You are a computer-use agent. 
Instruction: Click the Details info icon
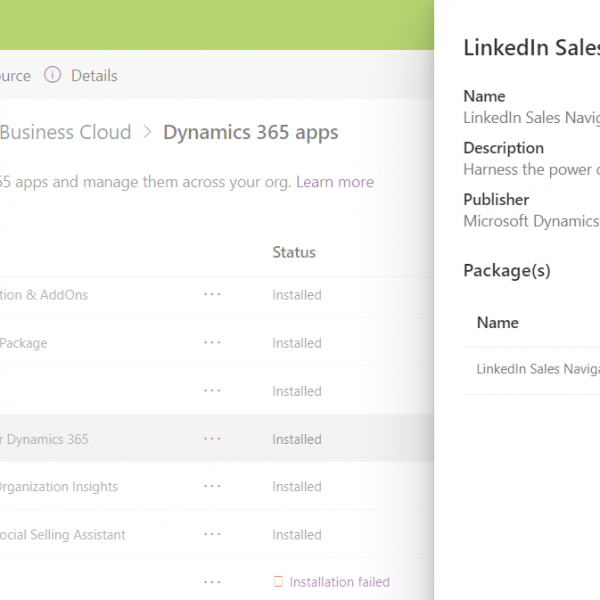pos(52,75)
